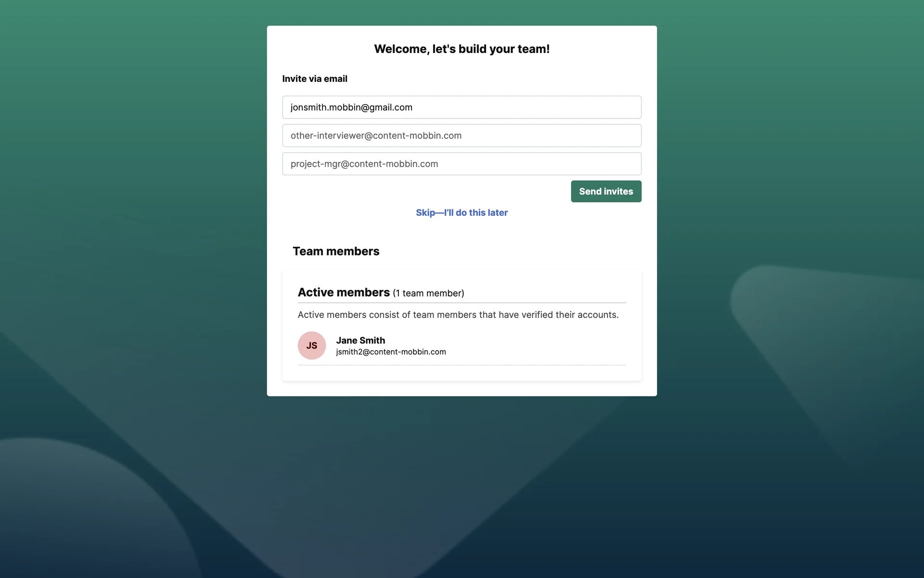The height and width of the screenshot is (578, 924).
Task: Click into the project-mgr email field
Action: click(x=462, y=164)
